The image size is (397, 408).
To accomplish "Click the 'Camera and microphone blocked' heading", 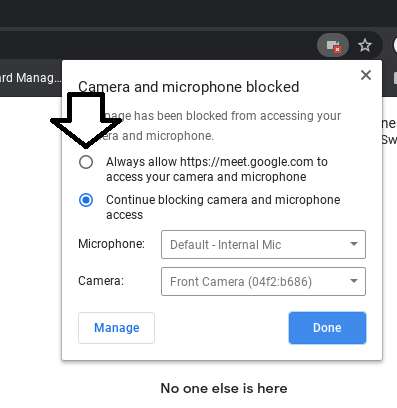I will click(189, 87).
